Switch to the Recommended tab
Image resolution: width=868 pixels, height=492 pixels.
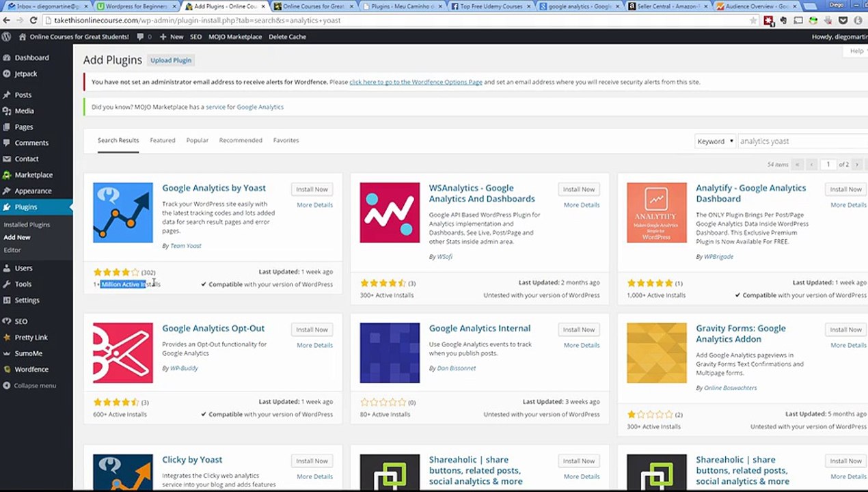tap(241, 140)
